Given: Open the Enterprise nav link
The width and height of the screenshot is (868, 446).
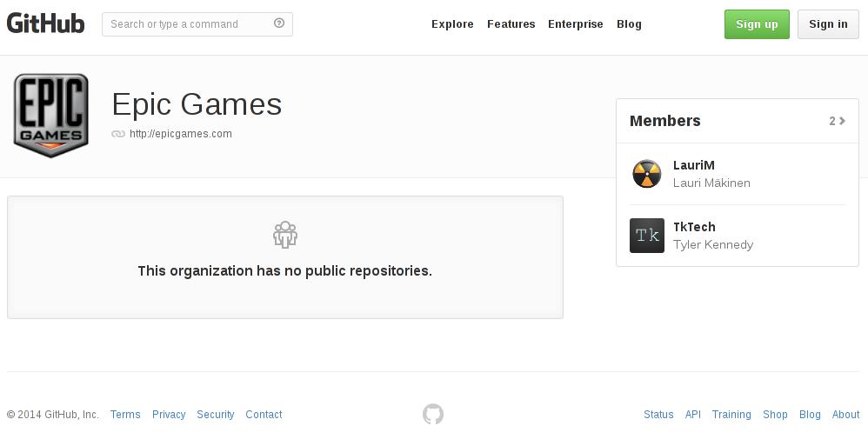Looking at the screenshot, I should [x=575, y=24].
